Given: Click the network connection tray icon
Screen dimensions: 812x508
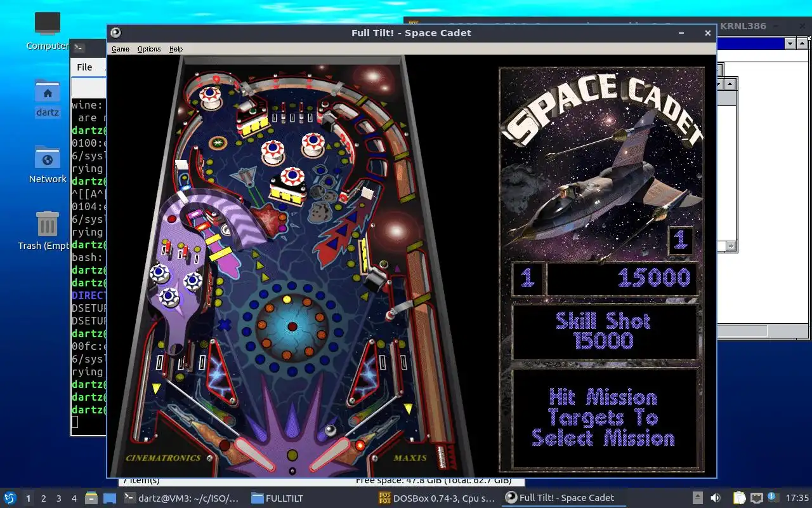Looking at the screenshot, I should point(756,498).
